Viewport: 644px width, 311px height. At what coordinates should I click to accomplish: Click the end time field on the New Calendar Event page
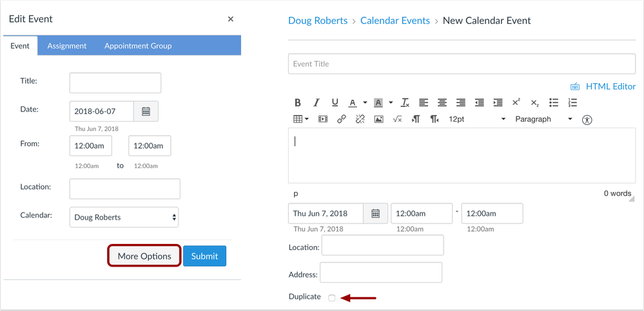point(492,213)
